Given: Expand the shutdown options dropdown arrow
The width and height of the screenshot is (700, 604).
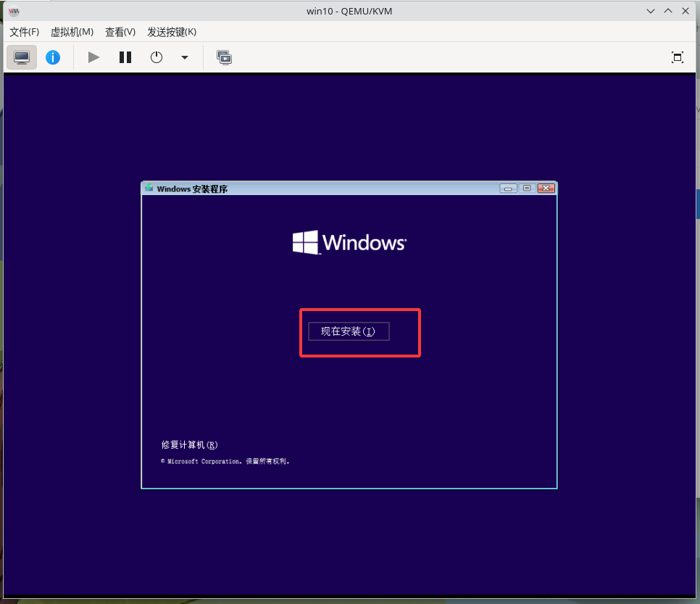Looking at the screenshot, I should pos(184,57).
